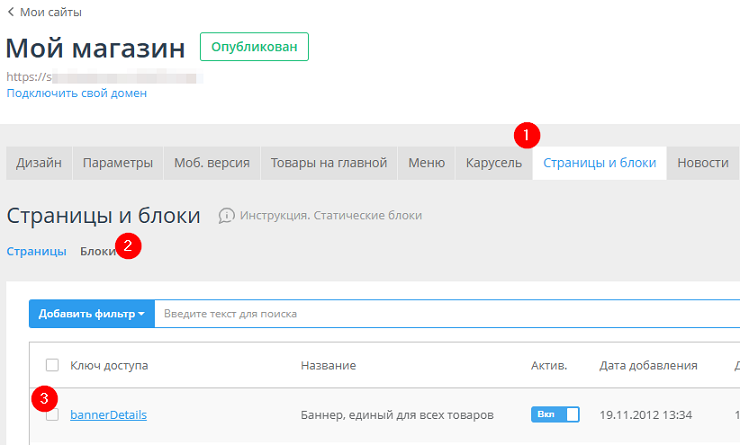Expand the Добавить фильтр dropdown
740x445 pixels.
(x=91, y=314)
